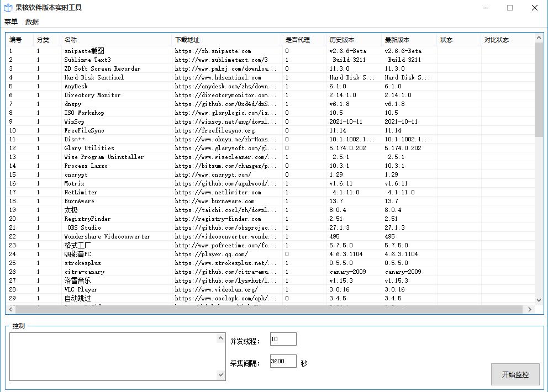Screen dimensions: 548x392
Task: Click the 采集间隔 input field
Action: point(283,361)
